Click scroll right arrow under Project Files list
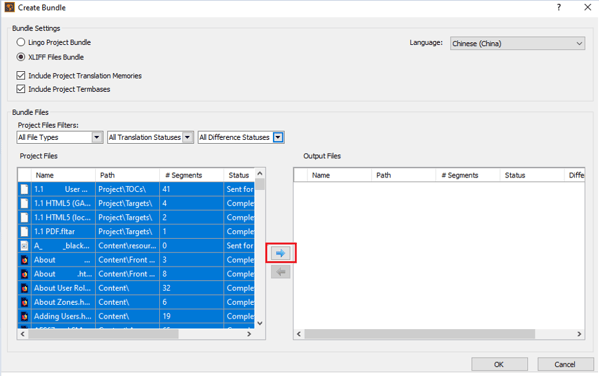The image size is (600, 376). click(249, 334)
